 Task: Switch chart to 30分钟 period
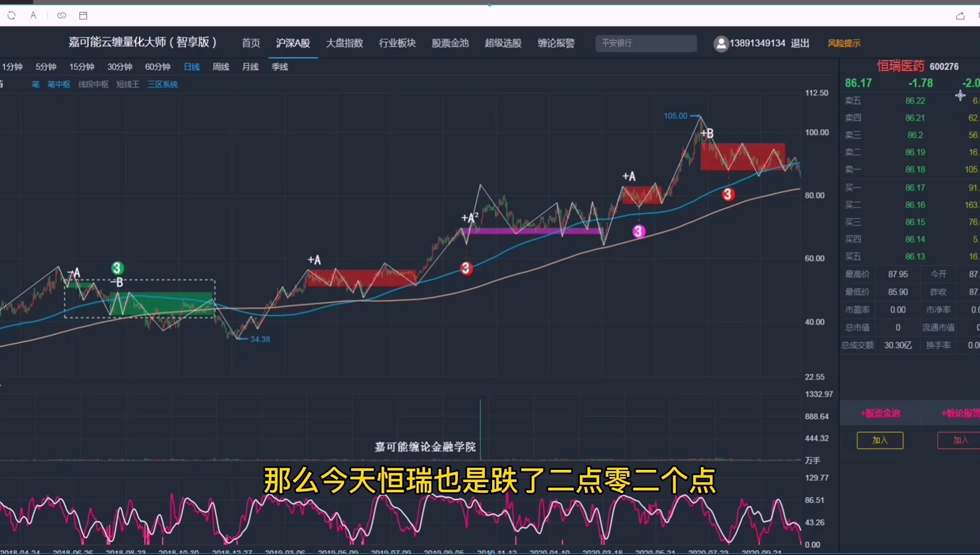(119, 67)
